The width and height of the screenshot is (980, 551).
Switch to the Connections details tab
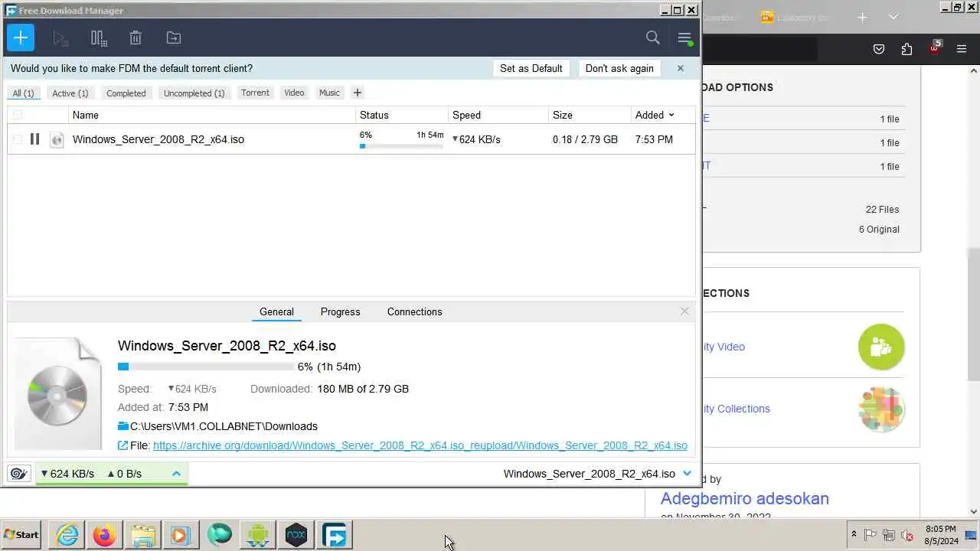pyautogui.click(x=414, y=311)
